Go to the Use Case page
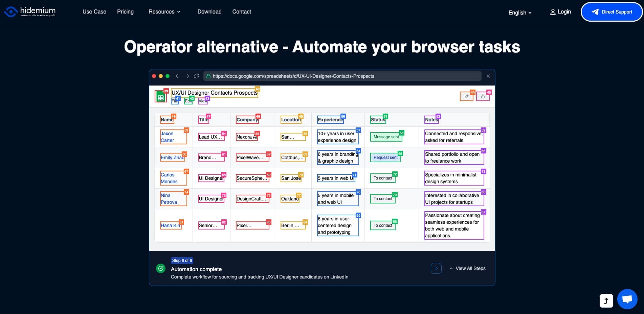This screenshot has width=644, height=314. [x=94, y=12]
